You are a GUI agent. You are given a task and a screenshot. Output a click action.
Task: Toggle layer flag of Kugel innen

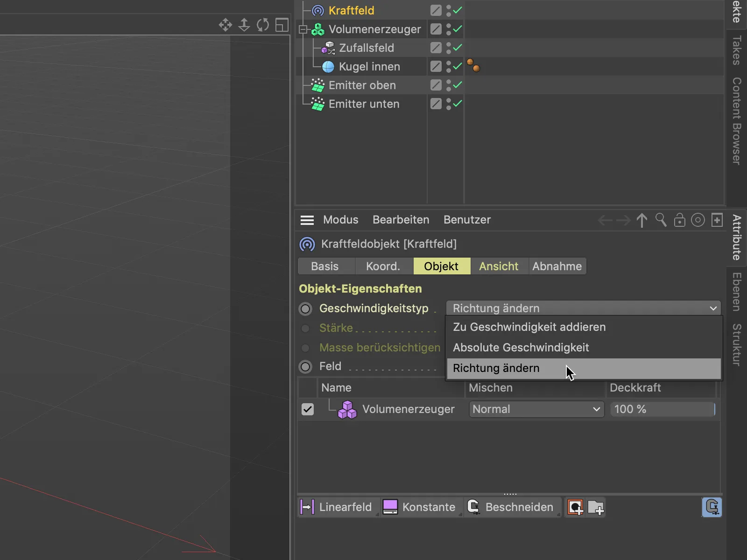436,66
